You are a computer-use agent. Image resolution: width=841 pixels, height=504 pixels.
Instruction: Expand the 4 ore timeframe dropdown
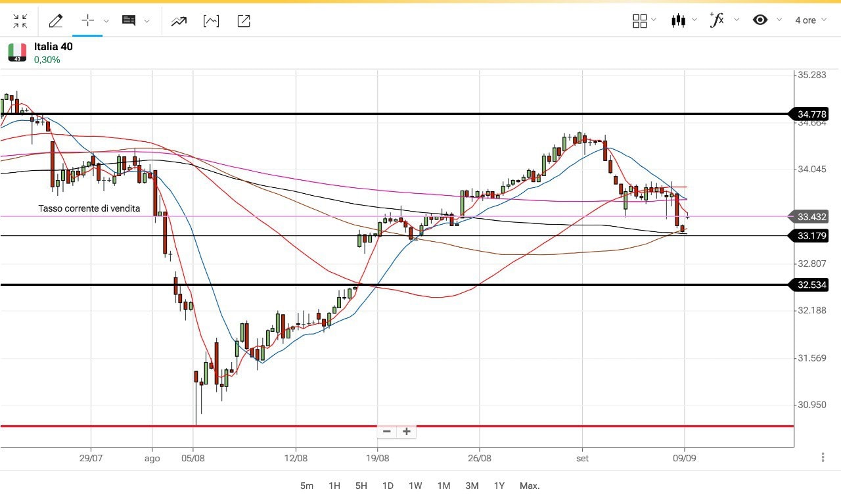[x=811, y=20]
